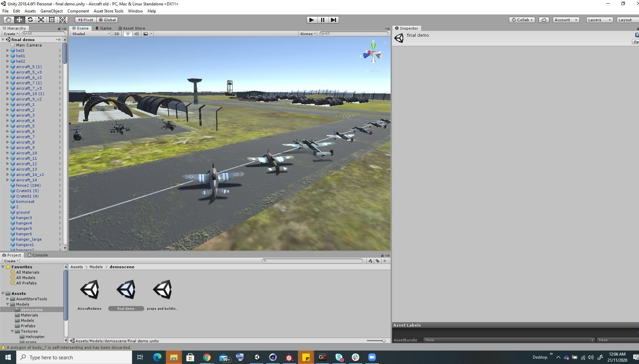Switch to the Asset Store tab

pyautogui.click(x=132, y=28)
